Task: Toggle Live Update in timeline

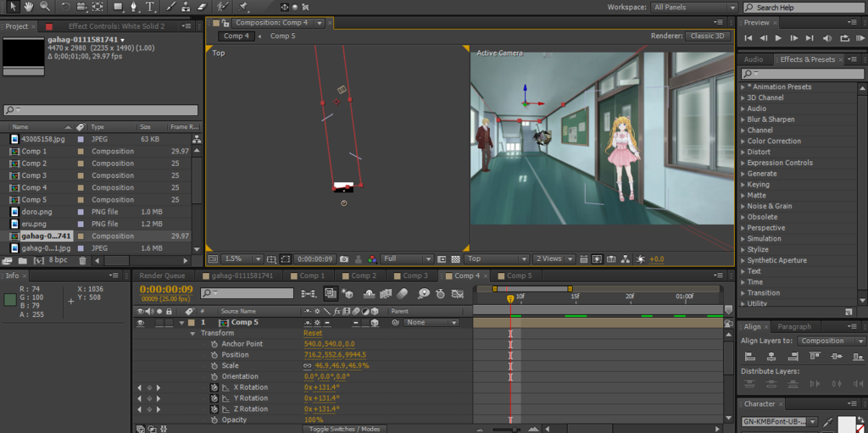Action: pos(331,293)
